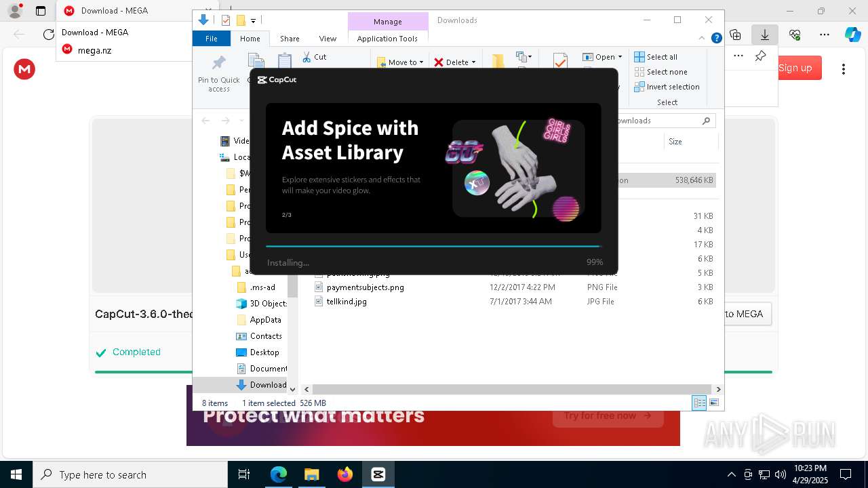
Task: Click the Sign up button on MEGA
Action: (795, 68)
